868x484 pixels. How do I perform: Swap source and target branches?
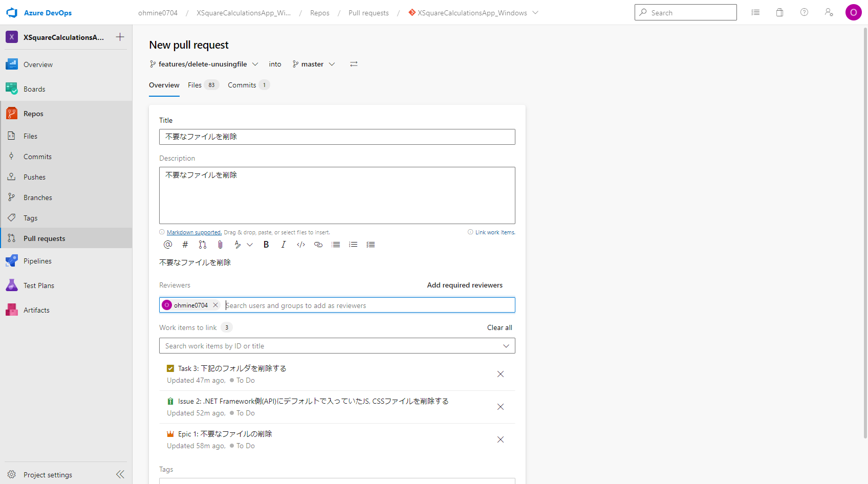(x=354, y=64)
